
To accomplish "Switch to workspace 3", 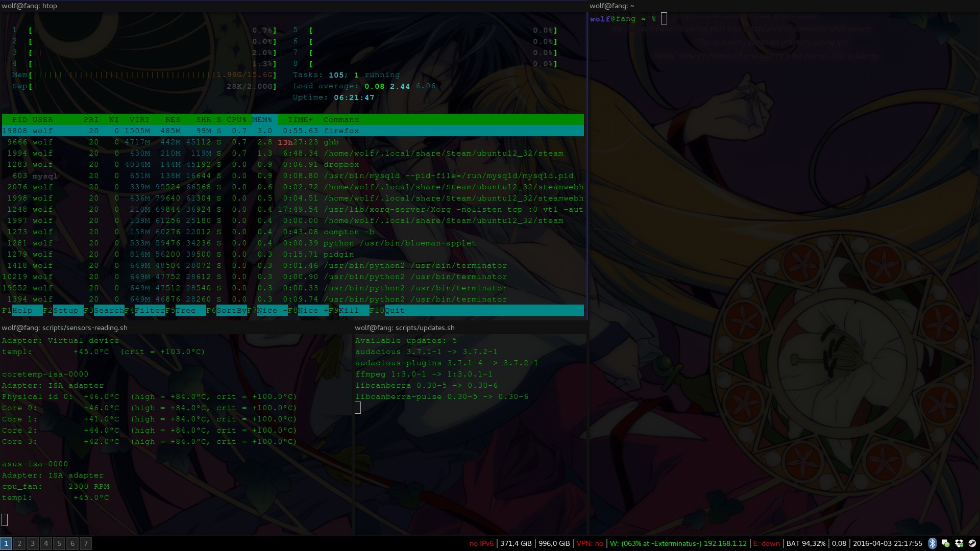I will (33, 543).
